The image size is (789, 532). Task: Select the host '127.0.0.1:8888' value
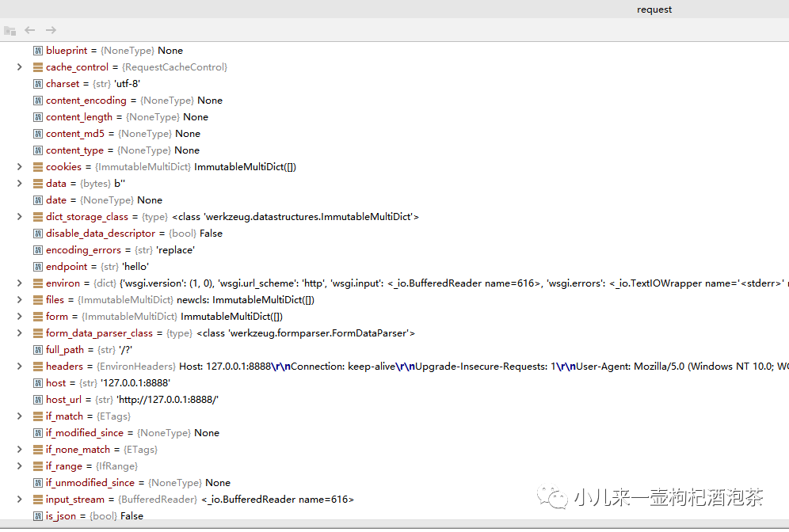tap(135, 382)
